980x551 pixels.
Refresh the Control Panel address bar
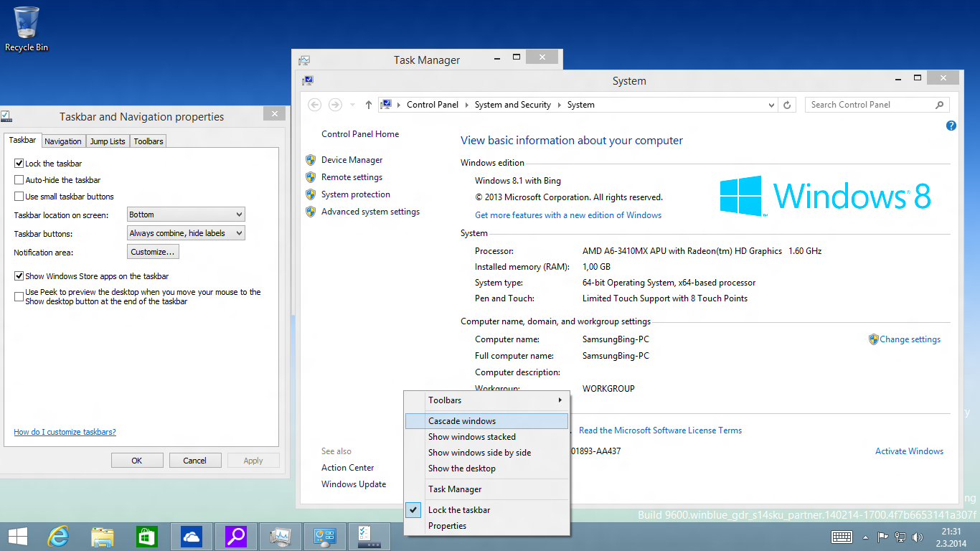point(787,105)
